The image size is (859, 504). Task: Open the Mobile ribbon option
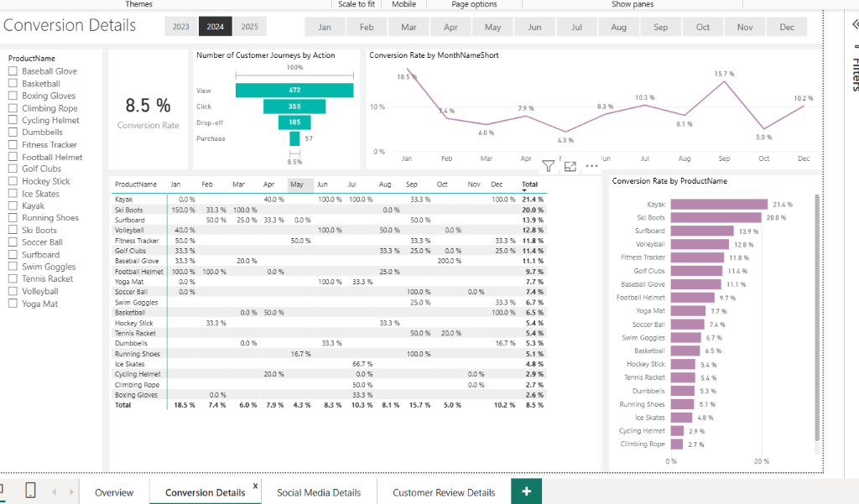click(403, 4)
